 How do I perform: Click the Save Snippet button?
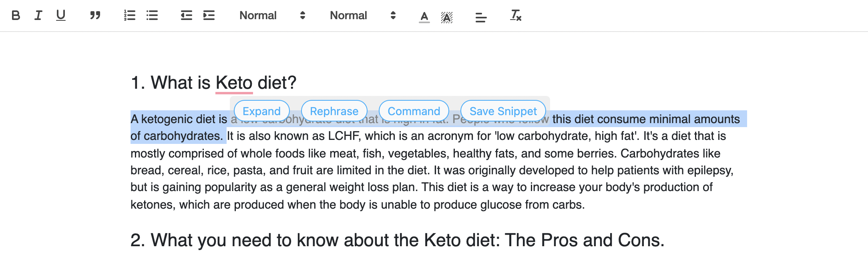pyautogui.click(x=503, y=111)
